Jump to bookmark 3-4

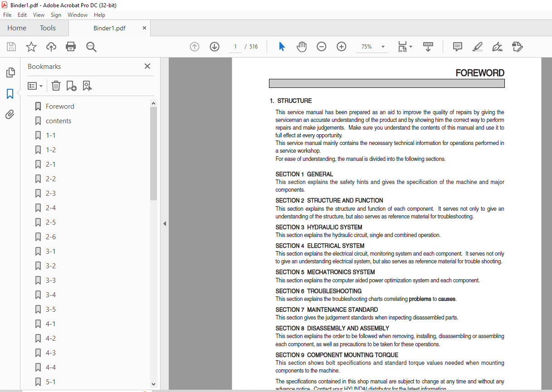pos(51,295)
